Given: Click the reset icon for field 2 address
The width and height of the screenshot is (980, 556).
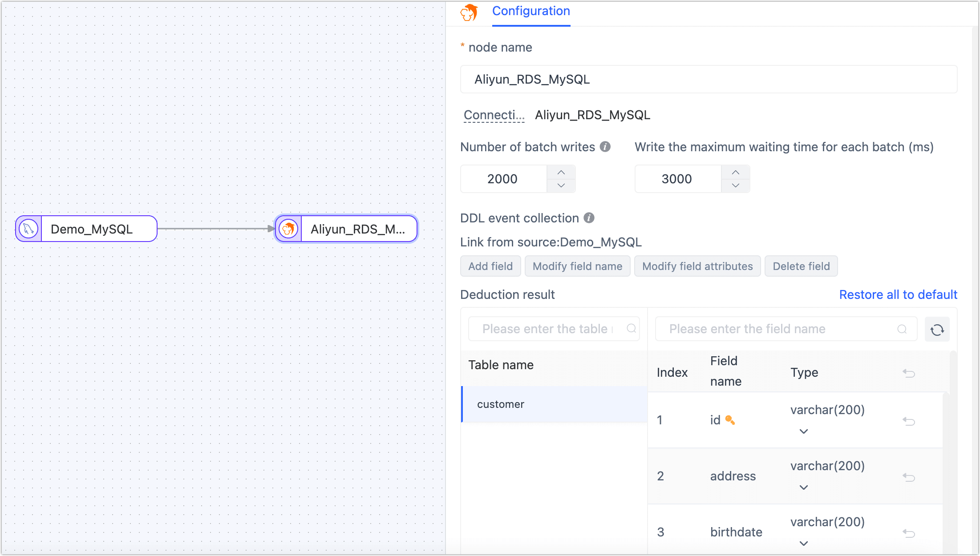Looking at the screenshot, I should pos(909,477).
